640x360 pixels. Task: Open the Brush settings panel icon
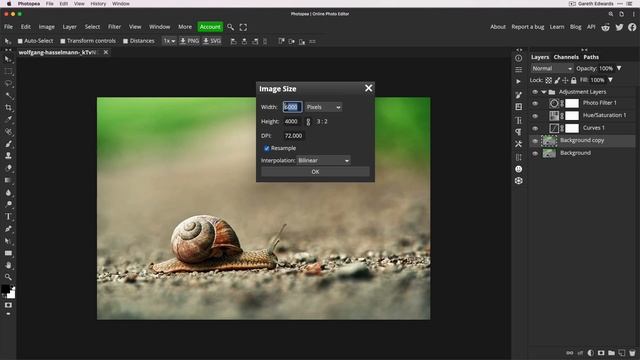(519, 95)
